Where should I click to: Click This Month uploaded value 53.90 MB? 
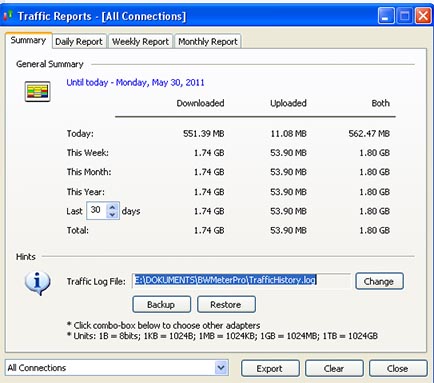pyautogui.click(x=288, y=172)
